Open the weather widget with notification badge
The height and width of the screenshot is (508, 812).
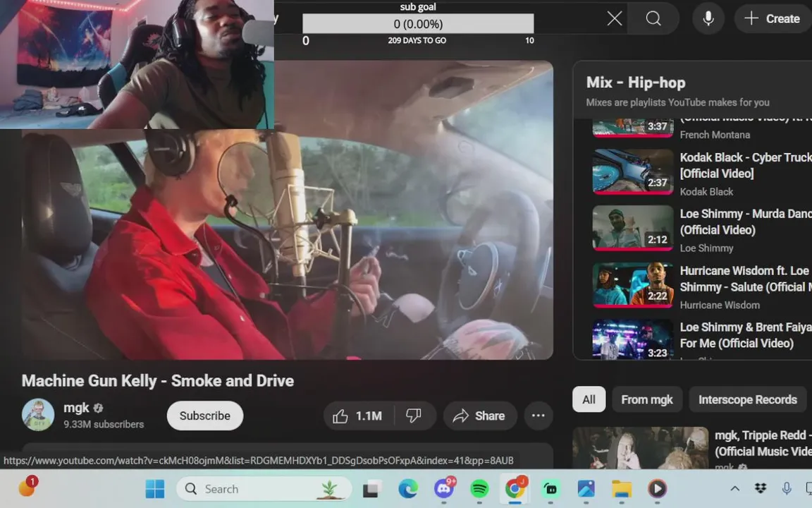[27, 488]
